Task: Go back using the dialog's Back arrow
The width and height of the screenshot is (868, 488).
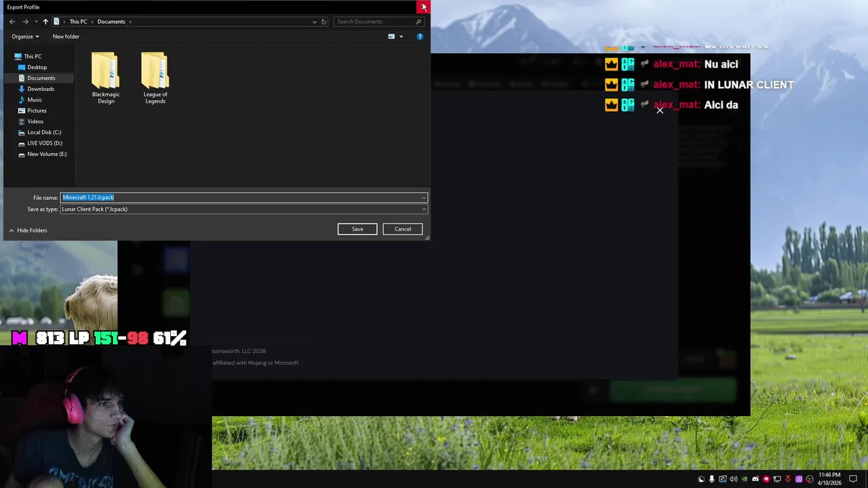Action: [x=12, y=22]
